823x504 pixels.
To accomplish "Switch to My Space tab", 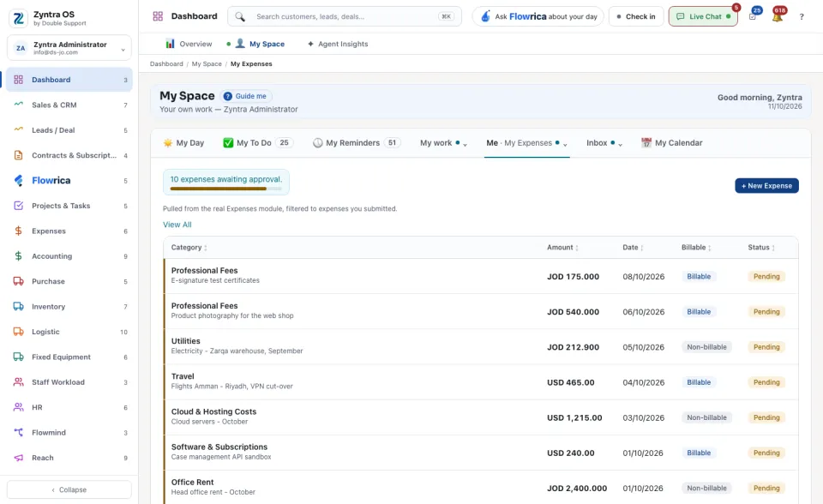I will tap(260, 44).
